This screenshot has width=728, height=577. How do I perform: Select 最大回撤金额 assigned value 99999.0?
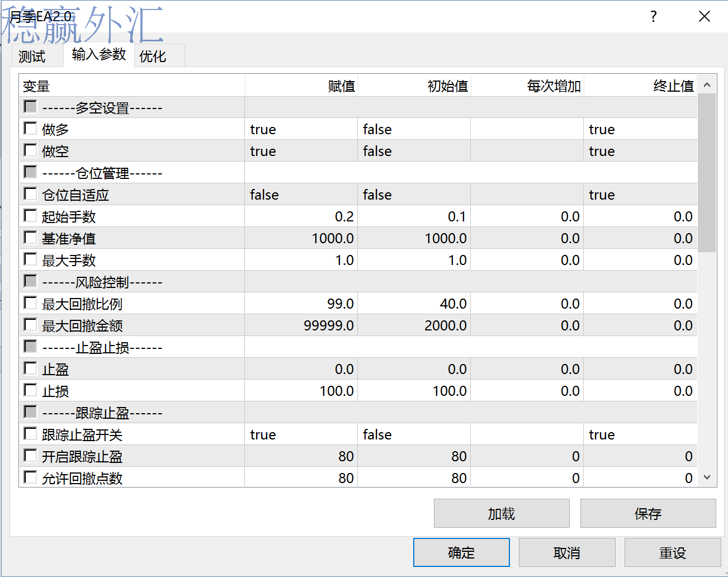pyautogui.click(x=301, y=325)
